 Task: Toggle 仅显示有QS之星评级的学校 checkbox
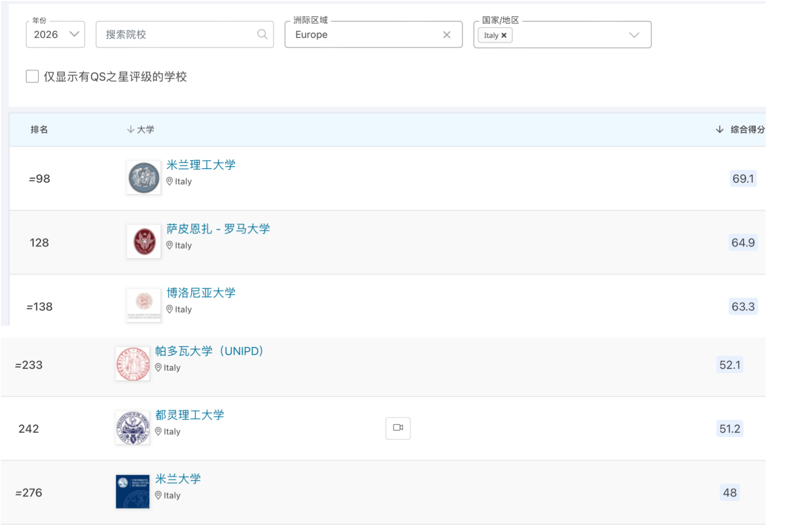pyautogui.click(x=32, y=76)
